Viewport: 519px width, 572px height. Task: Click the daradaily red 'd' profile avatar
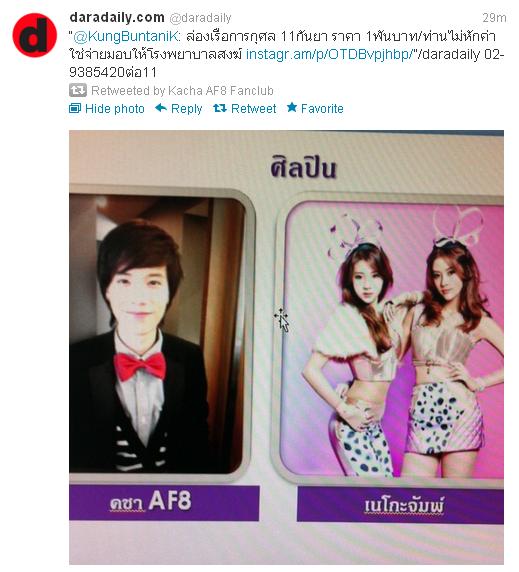(35, 35)
